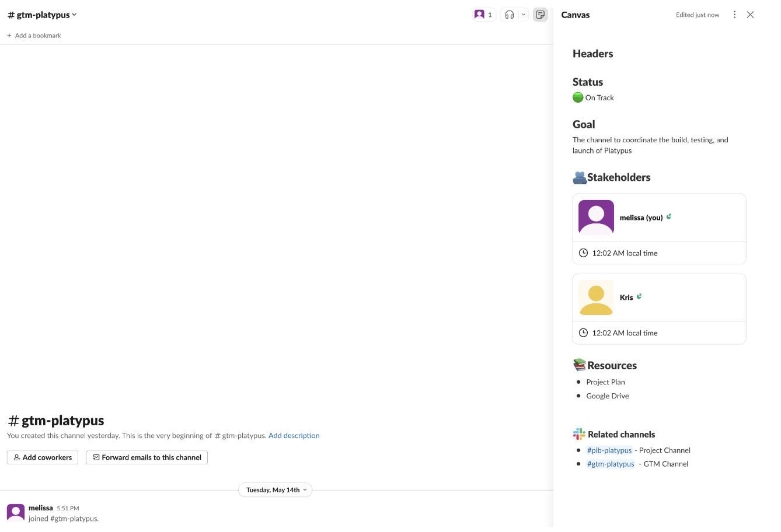This screenshot has width=781, height=532.
Task: Open the canvas icon in the header
Action: [540, 15]
